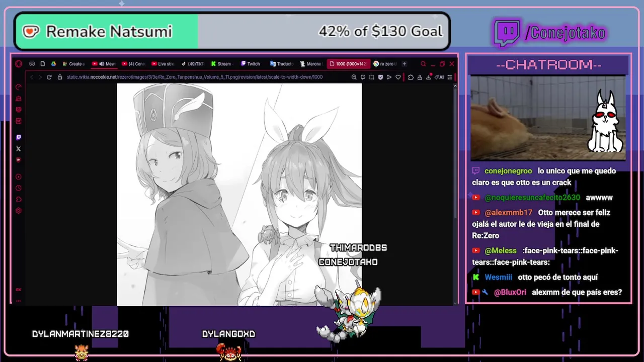Click the nocookie.net address bar URL
Viewport: 644px width, 362px height.
point(195,77)
